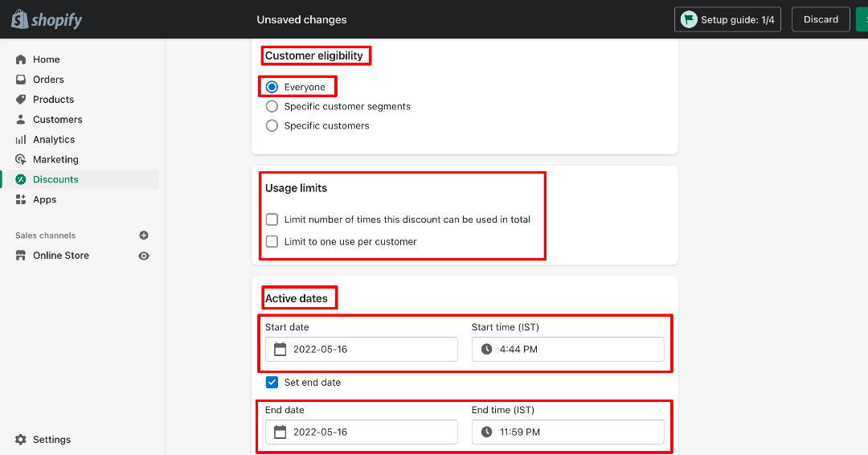Click the Home house icon
This screenshot has height=455, width=868.
click(x=21, y=59)
